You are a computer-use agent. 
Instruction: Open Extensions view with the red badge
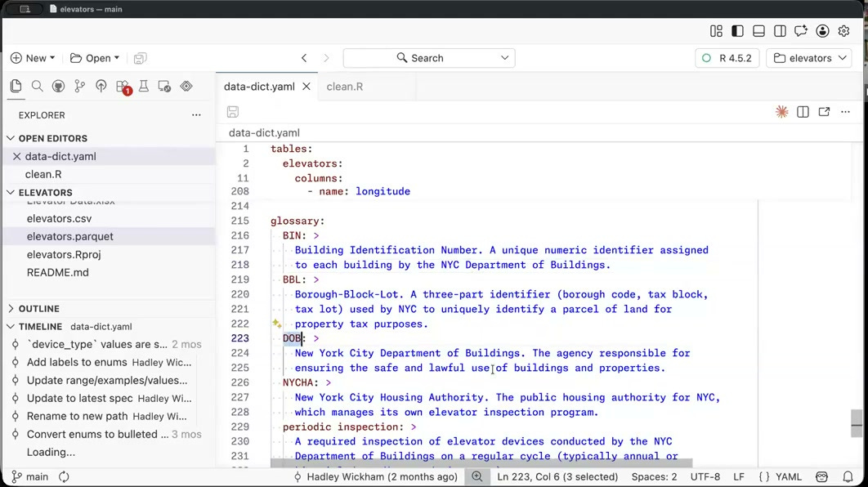[123, 87]
